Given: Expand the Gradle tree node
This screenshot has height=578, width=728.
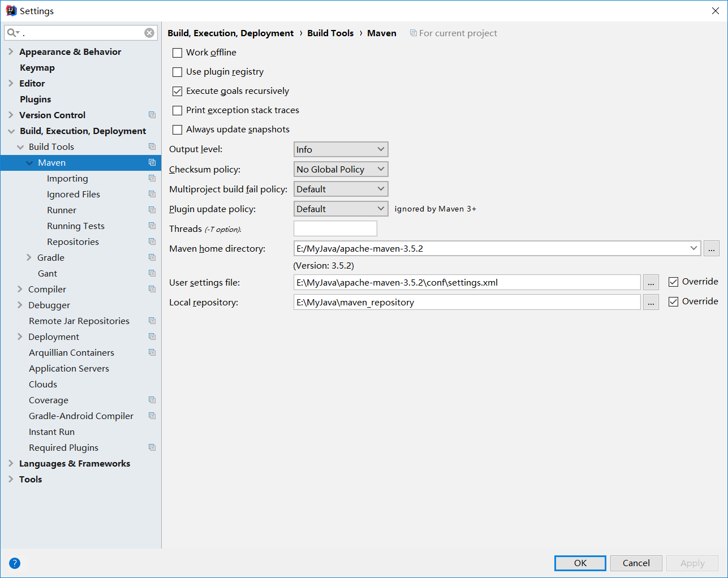Looking at the screenshot, I should (29, 257).
